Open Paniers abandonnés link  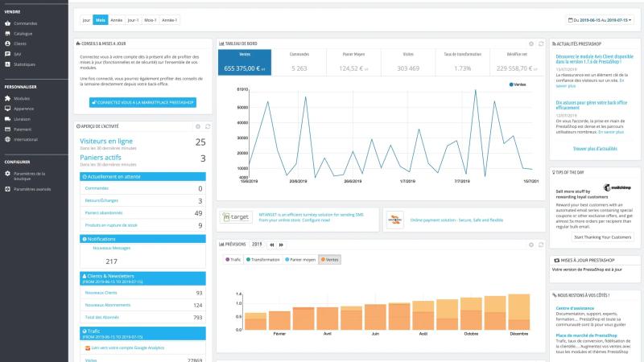coord(104,213)
